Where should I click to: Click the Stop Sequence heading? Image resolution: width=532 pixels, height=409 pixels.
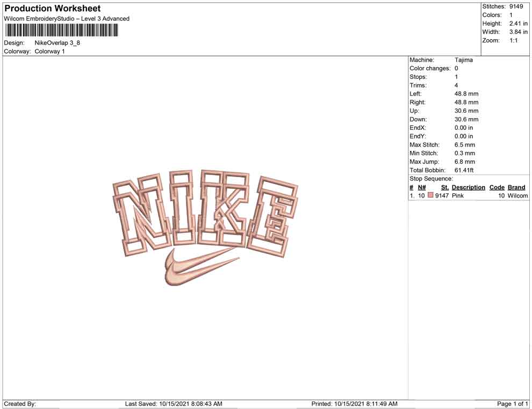431,179
